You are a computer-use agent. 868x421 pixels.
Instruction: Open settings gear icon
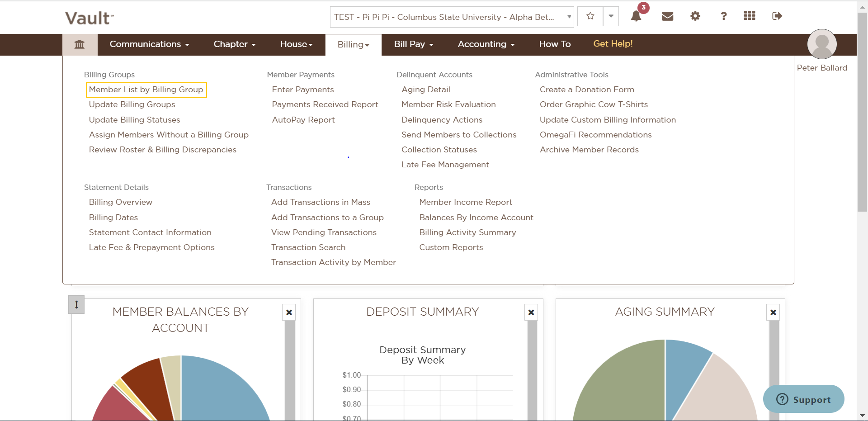(695, 16)
